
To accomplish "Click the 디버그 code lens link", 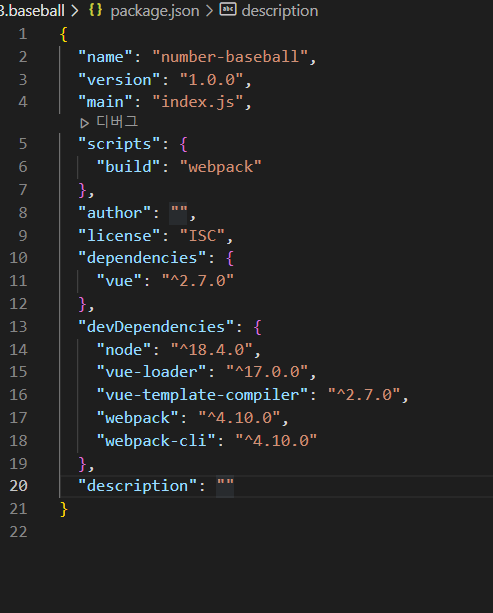I will (117, 122).
